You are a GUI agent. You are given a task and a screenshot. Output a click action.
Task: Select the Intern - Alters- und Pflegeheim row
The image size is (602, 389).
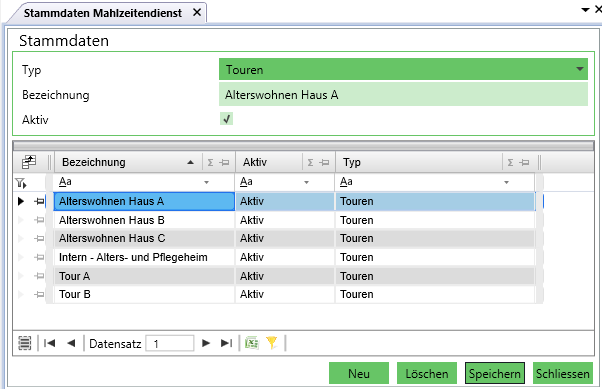point(294,257)
